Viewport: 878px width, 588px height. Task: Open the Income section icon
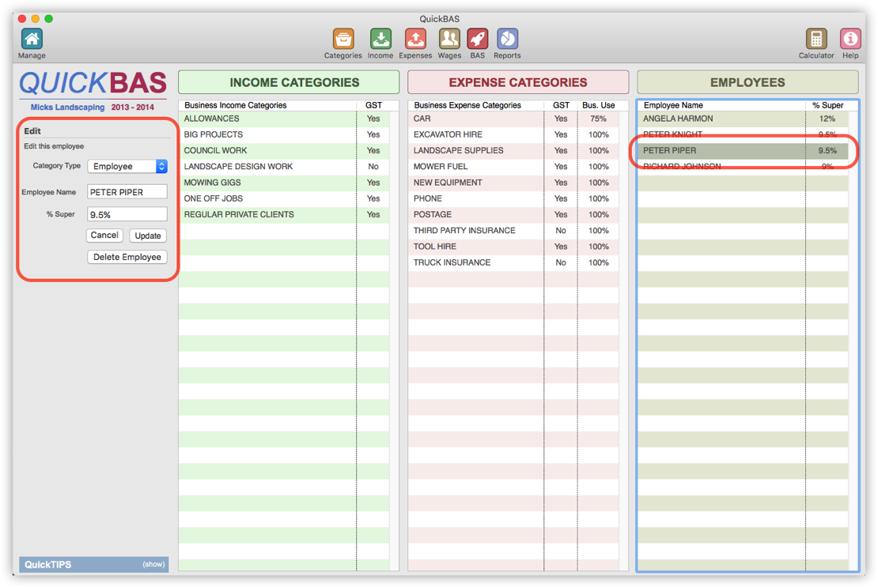click(x=380, y=40)
